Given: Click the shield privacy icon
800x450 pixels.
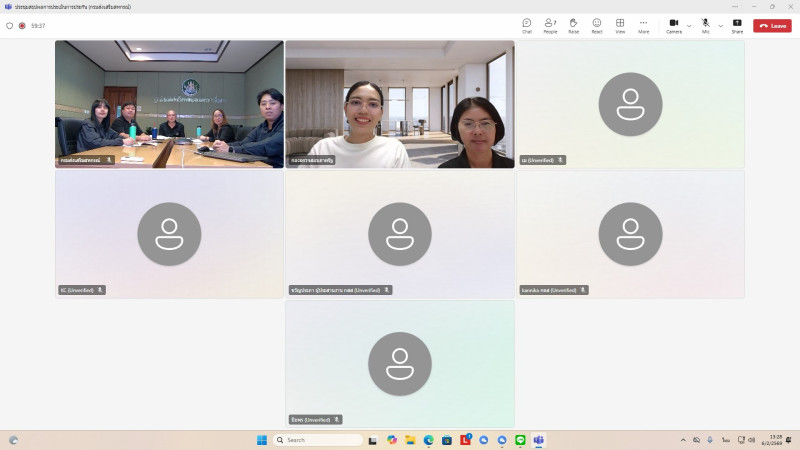Looking at the screenshot, I should (10, 26).
